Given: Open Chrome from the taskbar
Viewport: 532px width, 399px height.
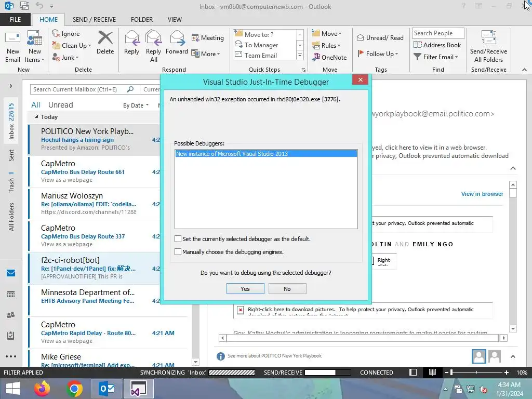Looking at the screenshot, I should tap(75, 389).
